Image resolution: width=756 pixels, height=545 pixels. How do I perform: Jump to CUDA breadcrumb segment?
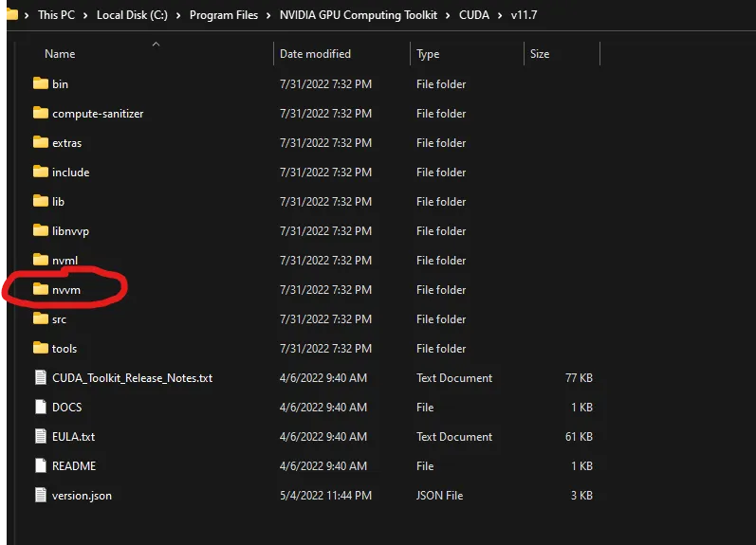[x=474, y=15]
